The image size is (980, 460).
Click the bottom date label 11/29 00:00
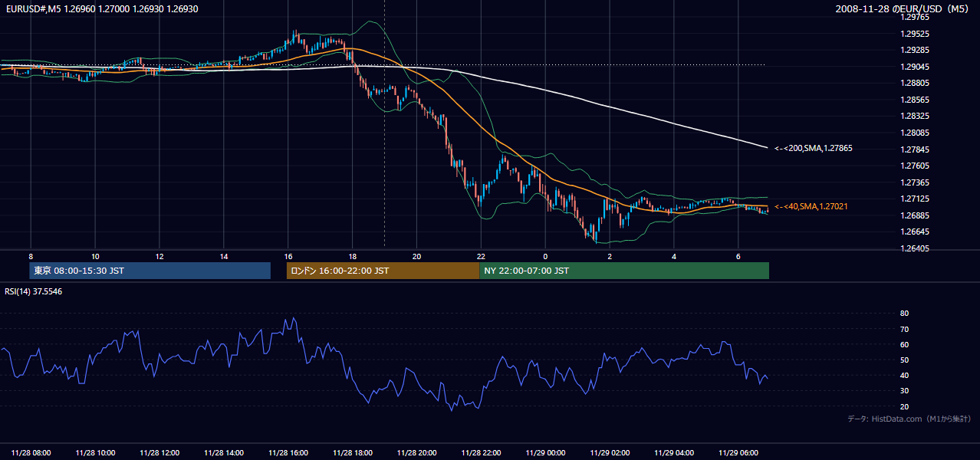[546, 453]
